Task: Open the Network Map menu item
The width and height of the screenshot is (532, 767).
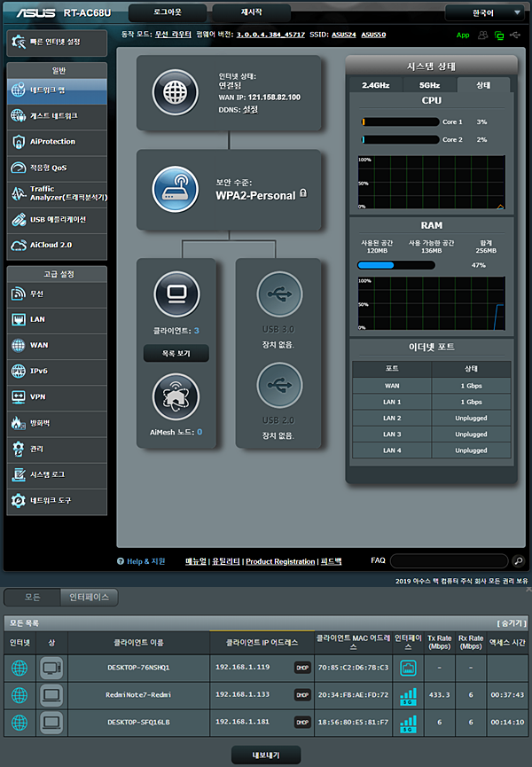Action: (57, 90)
